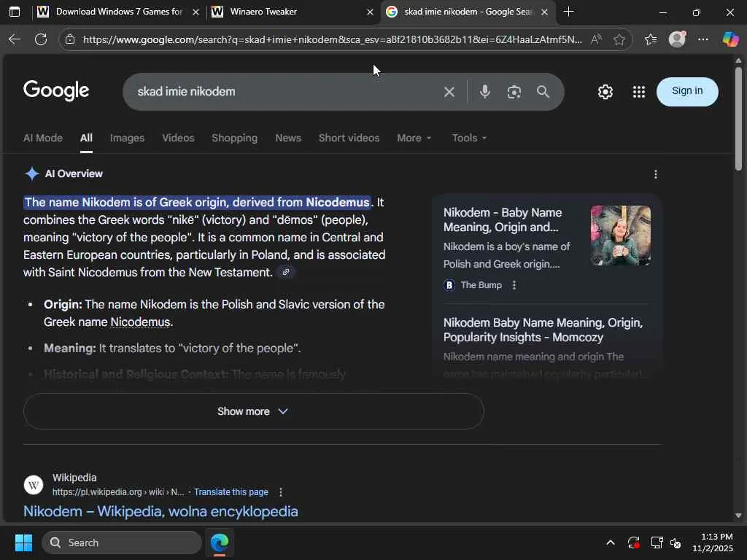Open the Momcozy Nikodem Baby Name article

tap(543, 330)
